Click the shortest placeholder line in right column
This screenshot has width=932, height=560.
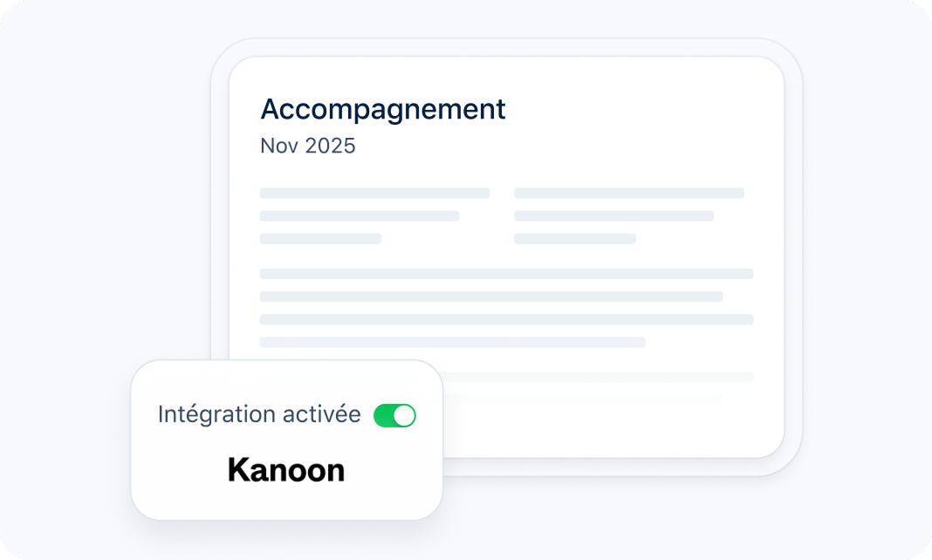(575, 238)
